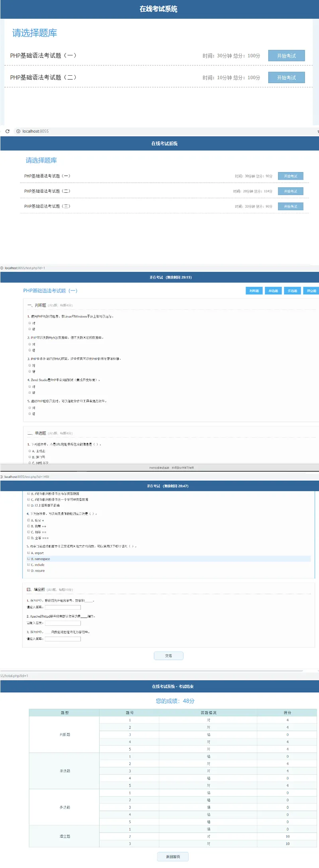Start the exam listed as 30分钟 总分100分
This screenshot has height=868, width=319.
pos(286,56)
